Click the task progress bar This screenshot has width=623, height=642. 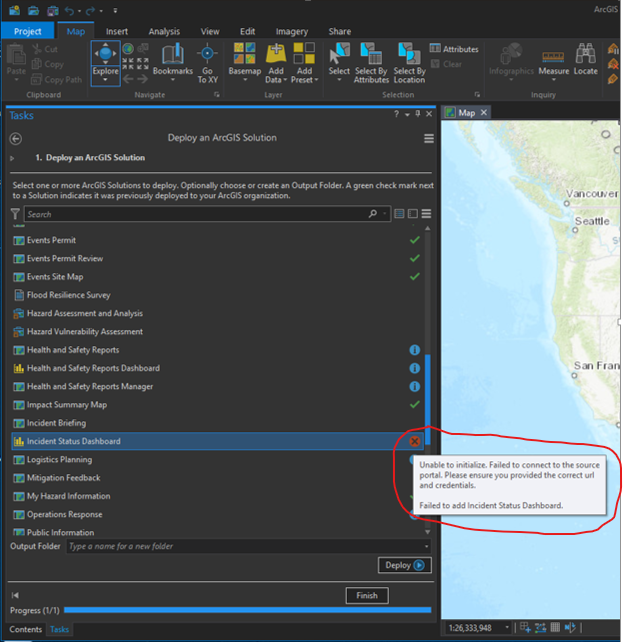247,610
